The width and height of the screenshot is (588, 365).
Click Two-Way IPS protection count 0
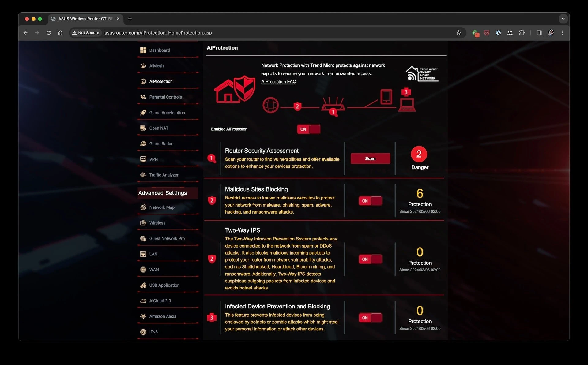420,252
